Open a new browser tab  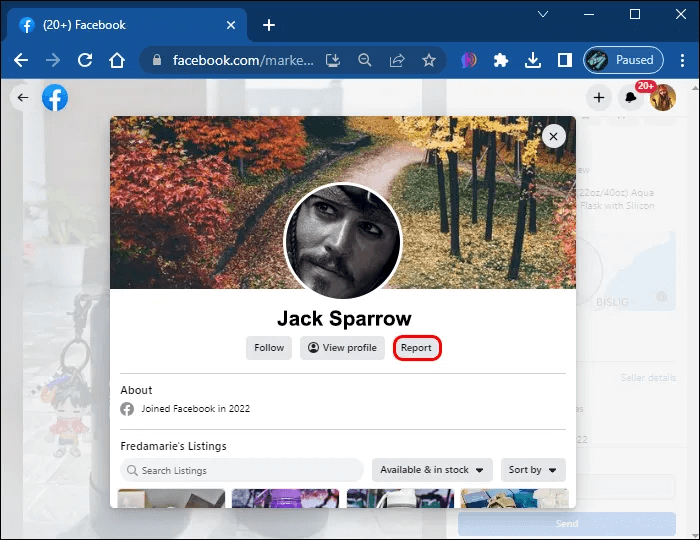point(269,25)
